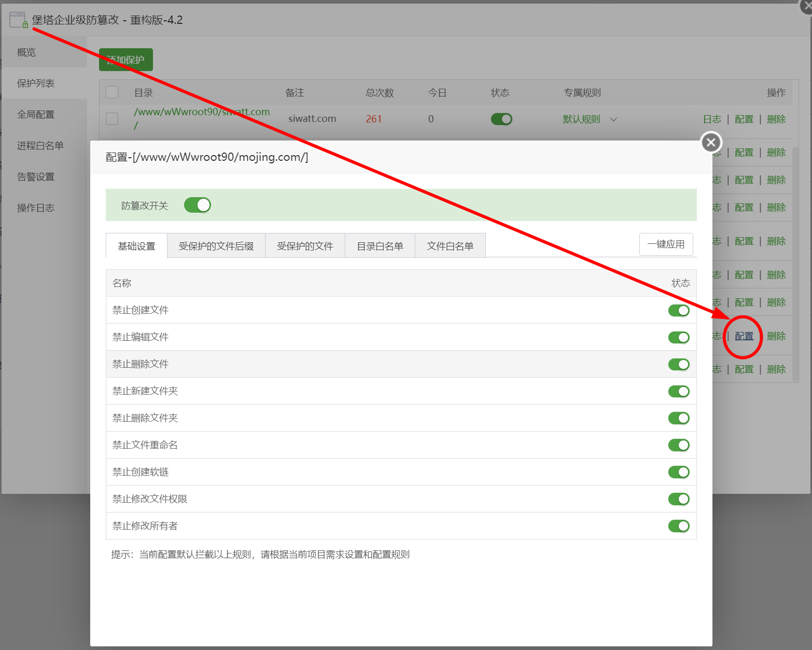This screenshot has height=650, width=812.
Task: Open 全局配置 in the left sidebar
Action: coord(36,115)
